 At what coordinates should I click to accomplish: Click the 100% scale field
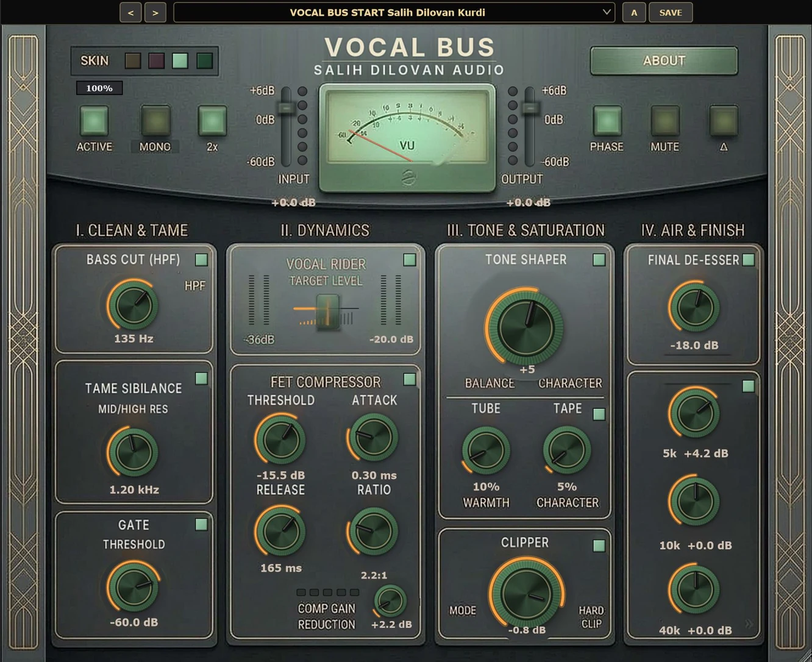pos(99,88)
